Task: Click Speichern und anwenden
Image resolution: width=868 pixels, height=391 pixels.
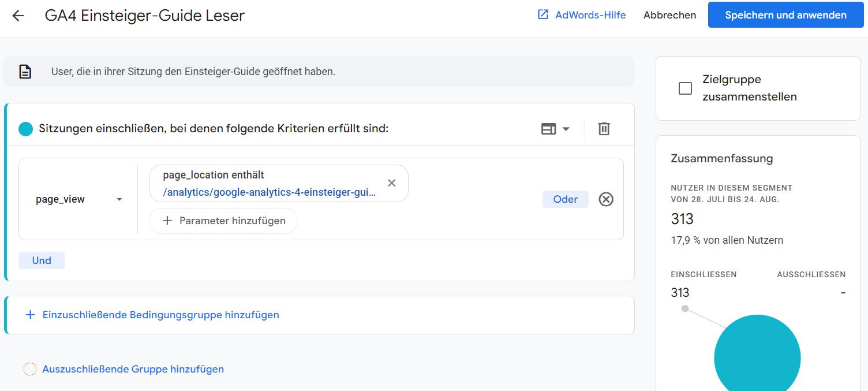Action: click(x=785, y=14)
